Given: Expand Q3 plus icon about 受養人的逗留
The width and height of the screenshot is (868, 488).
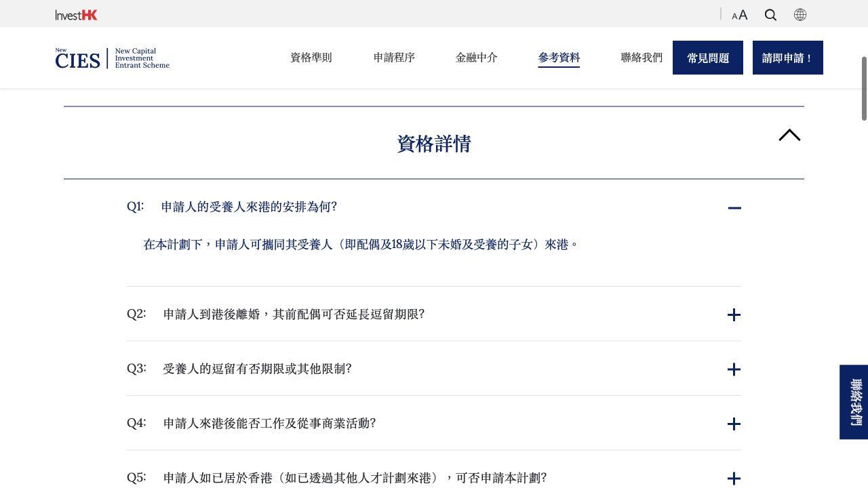Looking at the screenshot, I should click(x=734, y=369).
